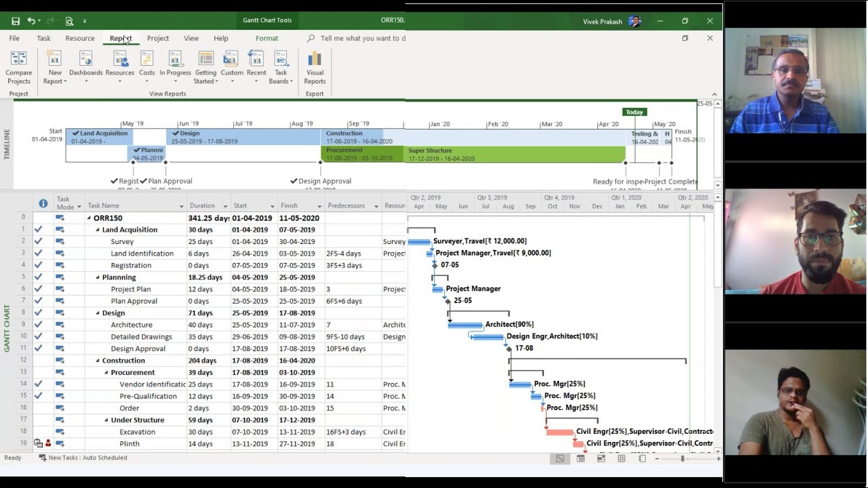Switch to the Task ribbon tab
Viewport: 868px width, 488px height.
[43, 39]
